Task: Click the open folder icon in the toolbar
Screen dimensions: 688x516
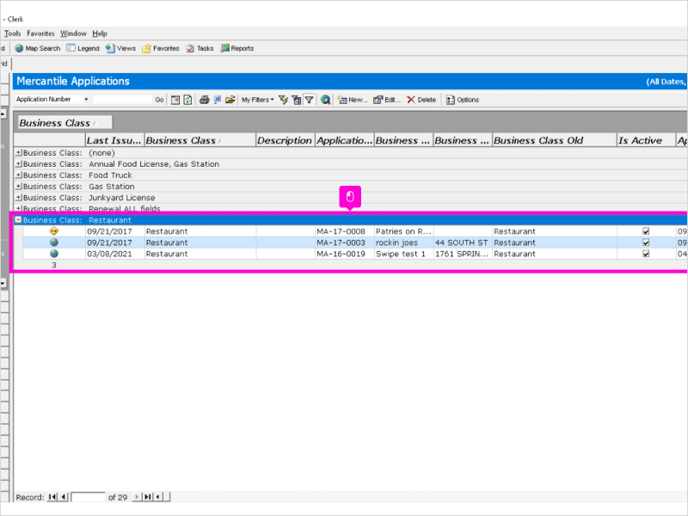Action: click(x=230, y=100)
